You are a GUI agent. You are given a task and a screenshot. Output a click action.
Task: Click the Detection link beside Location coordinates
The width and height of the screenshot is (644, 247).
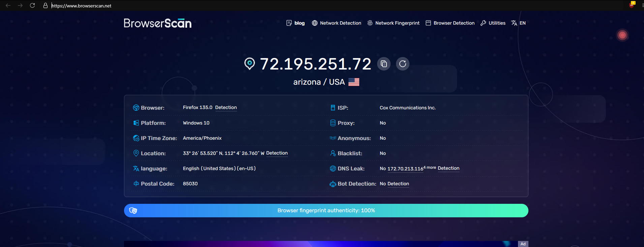[277, 153]
